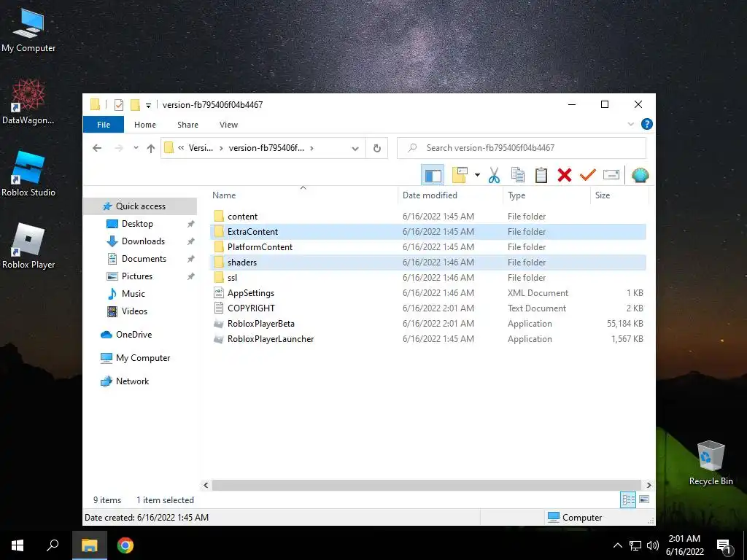Sort by the Size column header
Image resolution: width=747 pixels, height=560 pixels.
pos(619,195)
